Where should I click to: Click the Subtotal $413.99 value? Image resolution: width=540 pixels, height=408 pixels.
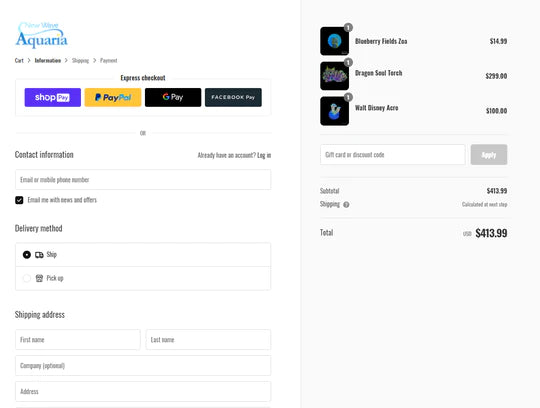click(x=497, y=191)
